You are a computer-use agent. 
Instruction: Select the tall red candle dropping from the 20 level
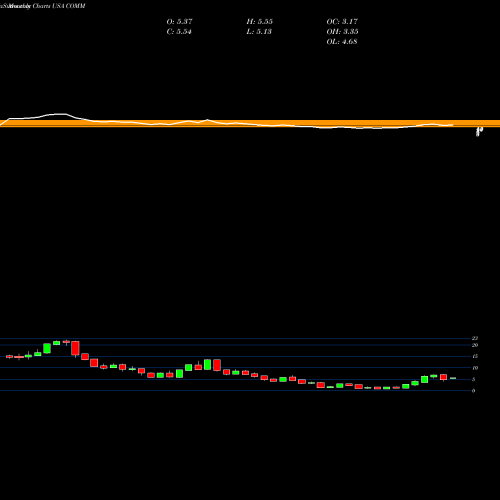click(x=75, y=349)
